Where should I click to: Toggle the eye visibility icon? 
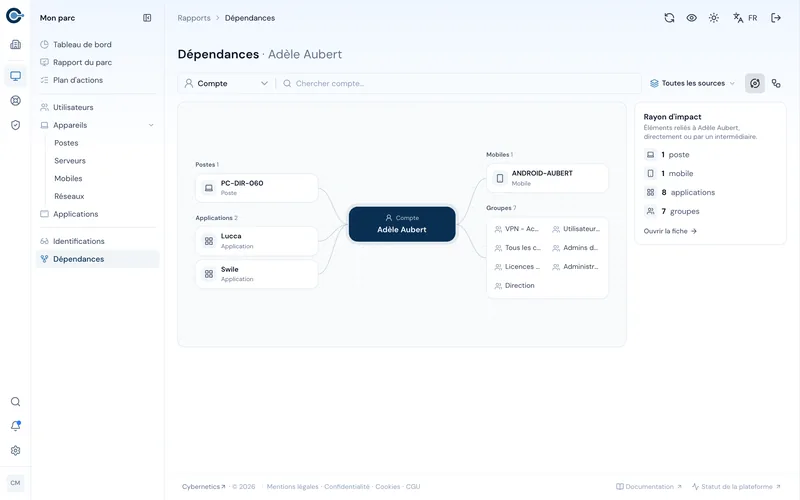pos(691,18)
